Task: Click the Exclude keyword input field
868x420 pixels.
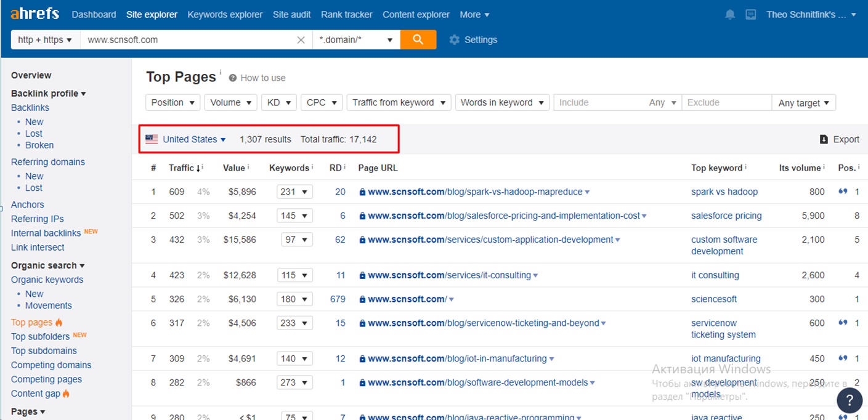Action: [x=726, y=103]
